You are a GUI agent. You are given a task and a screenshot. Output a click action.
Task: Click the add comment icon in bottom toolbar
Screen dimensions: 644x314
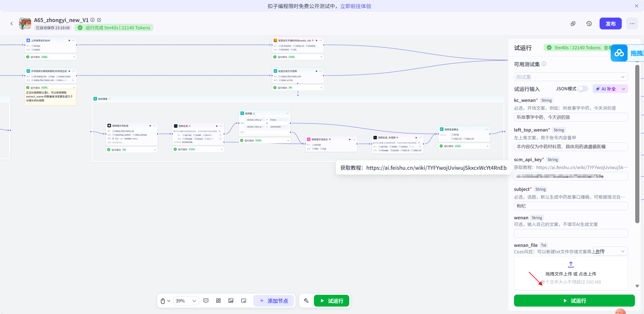click(206, 301)
